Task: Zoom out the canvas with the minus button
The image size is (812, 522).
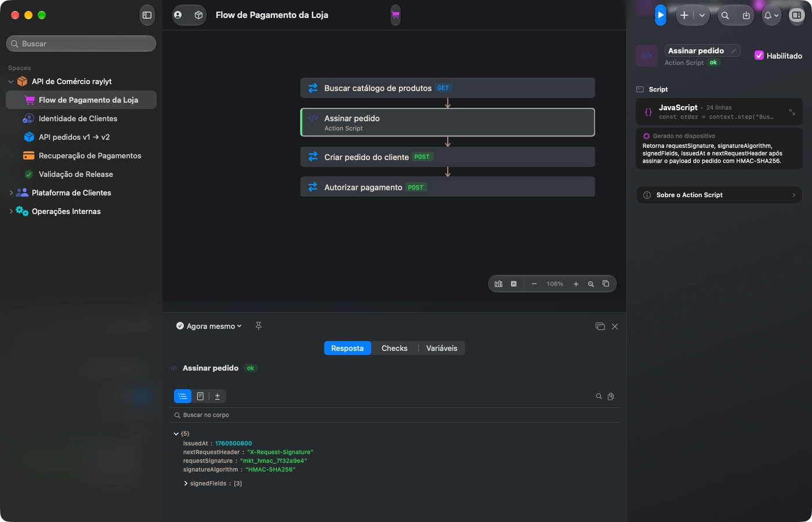Action: point(534,284)
